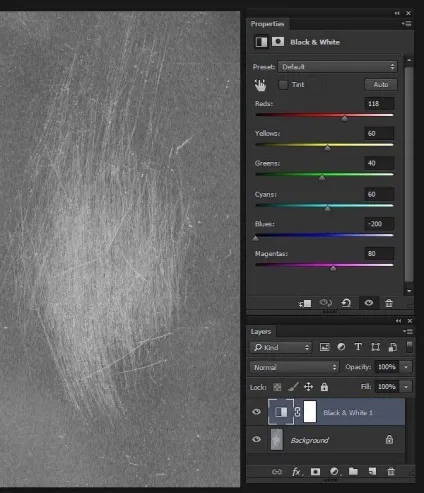
Task: Clip adjustment to layer below icon
Action: pos(305,303)
